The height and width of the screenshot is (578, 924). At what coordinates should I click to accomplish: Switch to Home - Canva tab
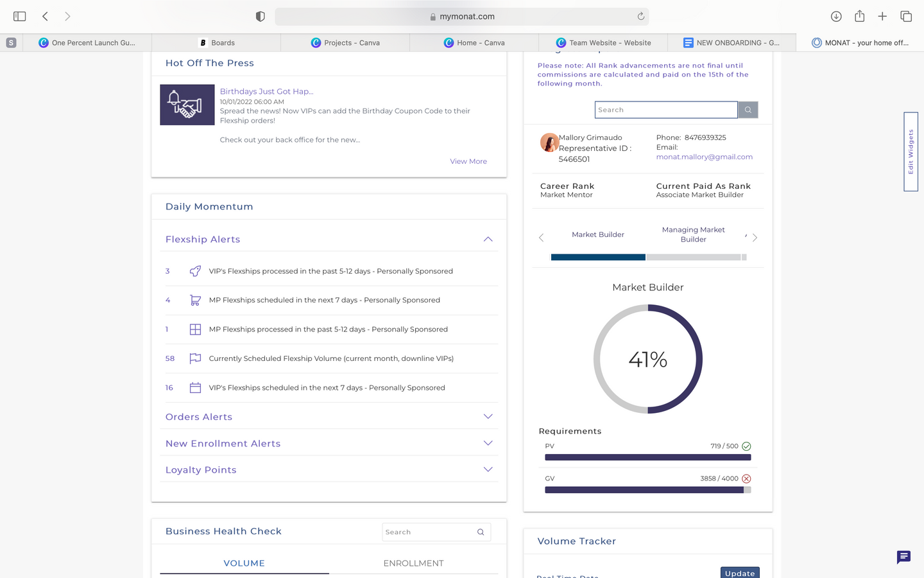474,42
